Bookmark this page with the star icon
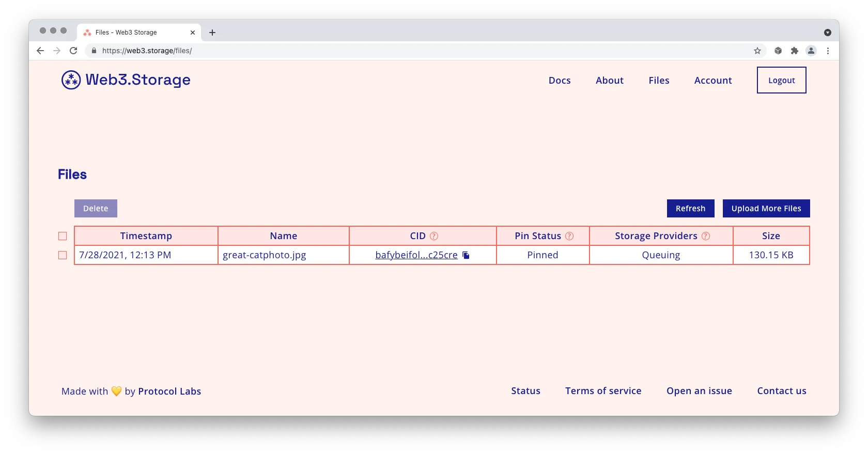The width and height of the screenshot is (868, 454). (757, 51)
